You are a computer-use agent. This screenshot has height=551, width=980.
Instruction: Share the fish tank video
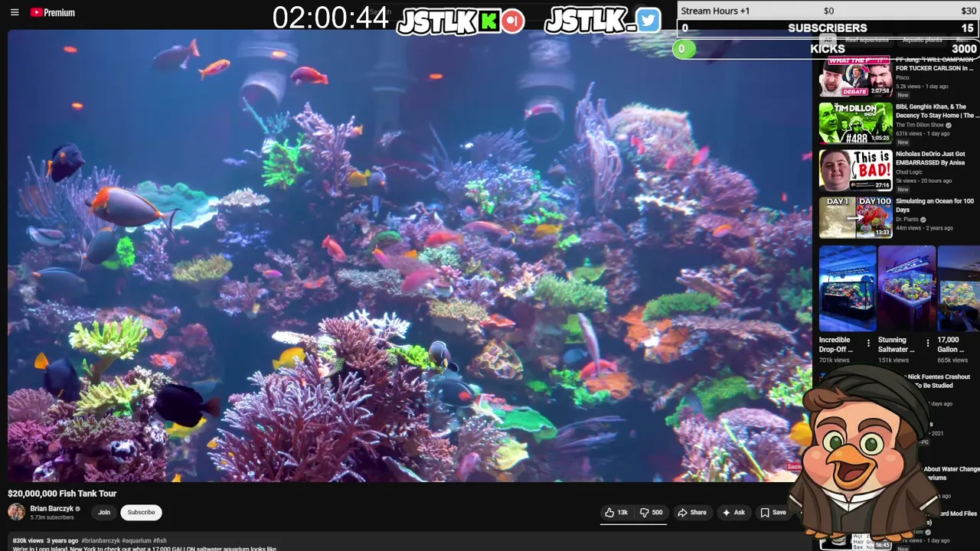pos(692,513)
